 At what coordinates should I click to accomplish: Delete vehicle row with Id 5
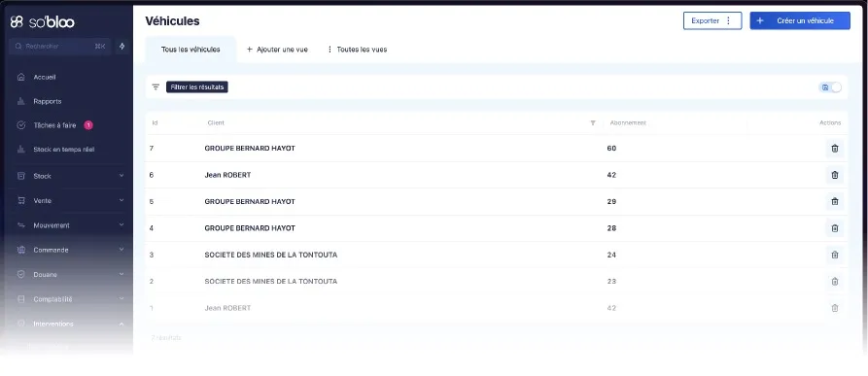pyautogui.click(x=835, y=201)
